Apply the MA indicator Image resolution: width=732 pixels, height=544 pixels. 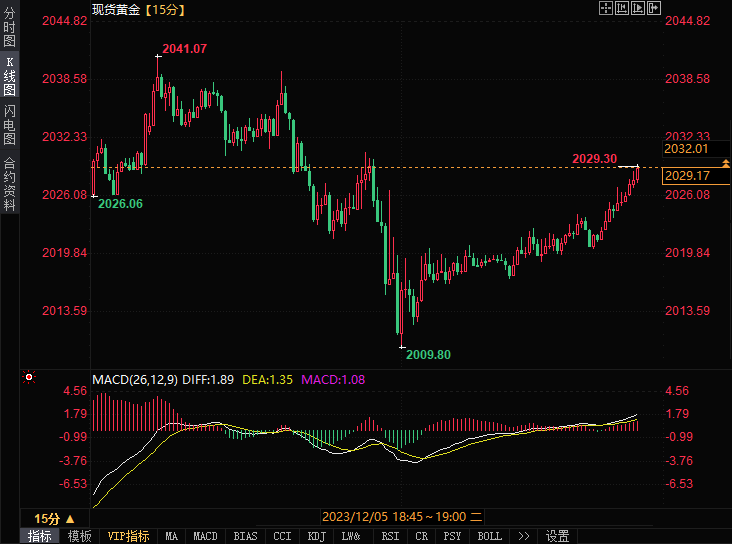pos(171,536)
